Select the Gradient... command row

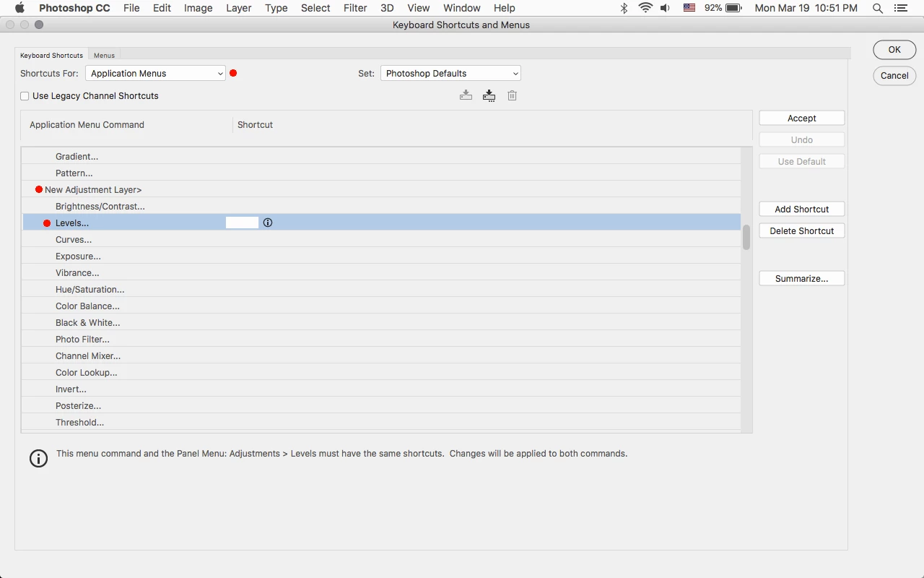point(381,156)
